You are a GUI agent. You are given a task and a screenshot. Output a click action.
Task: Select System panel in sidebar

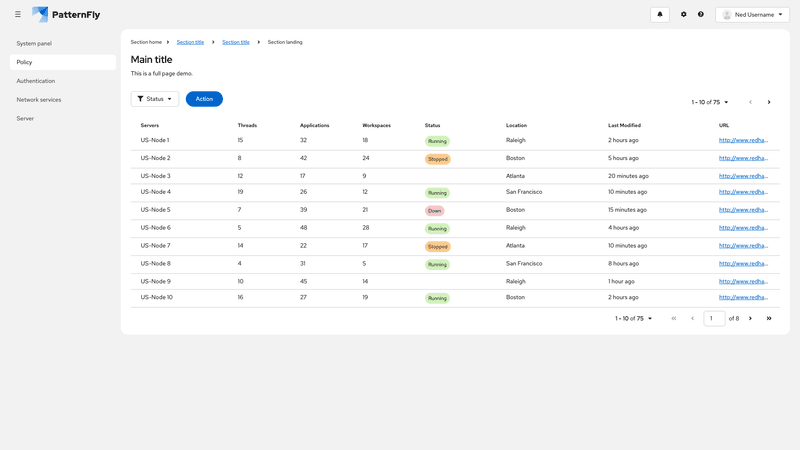(34, 44)
